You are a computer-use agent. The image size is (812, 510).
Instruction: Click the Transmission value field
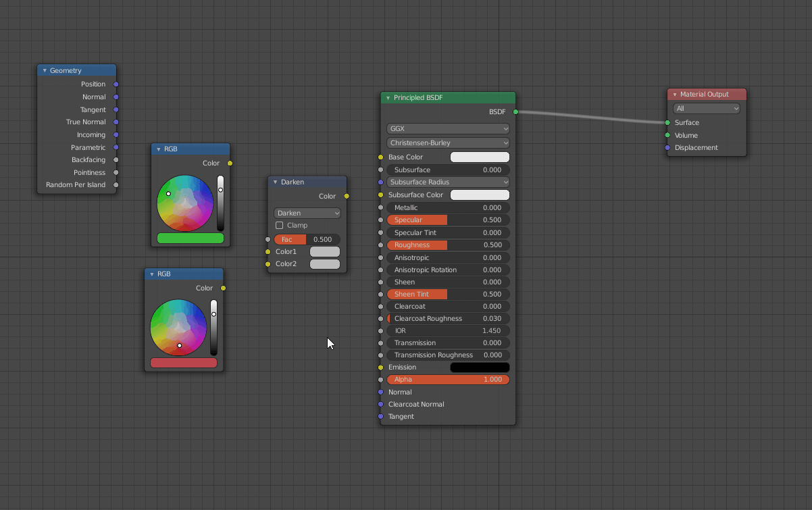tap(449, 343)
